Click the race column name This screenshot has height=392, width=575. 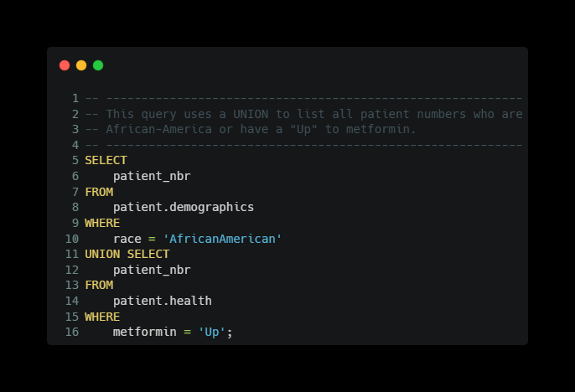point(127,239)
